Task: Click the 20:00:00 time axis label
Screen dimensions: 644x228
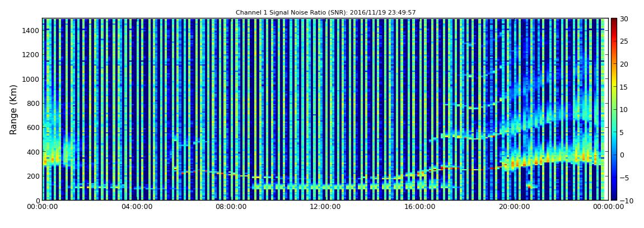Action: tap(514, 207)
